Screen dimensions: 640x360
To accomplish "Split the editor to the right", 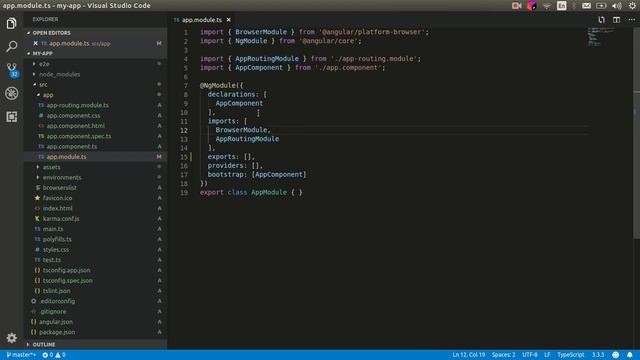I will tap(616, 20).
